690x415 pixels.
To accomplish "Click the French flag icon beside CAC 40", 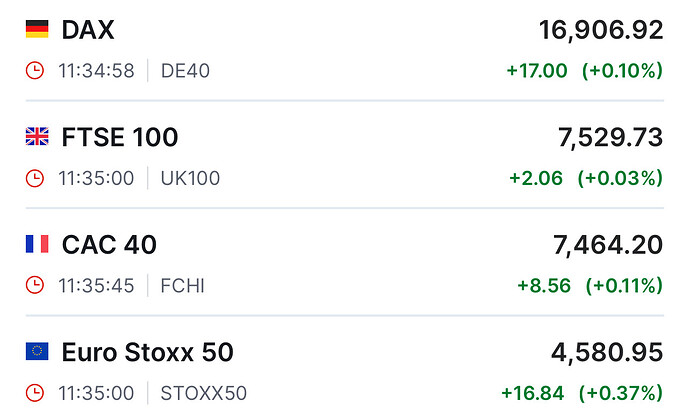I will pyautogui.click(x=36, y=245).
